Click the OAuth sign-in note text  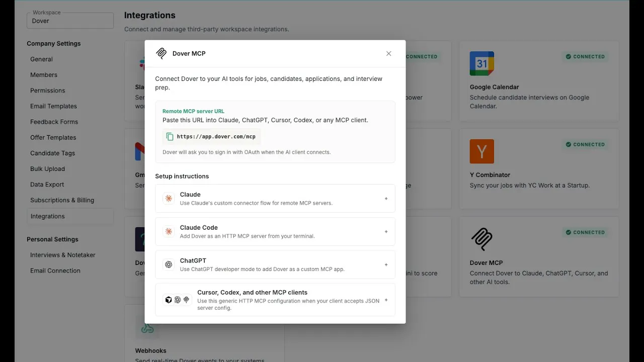tap(247, 152)
